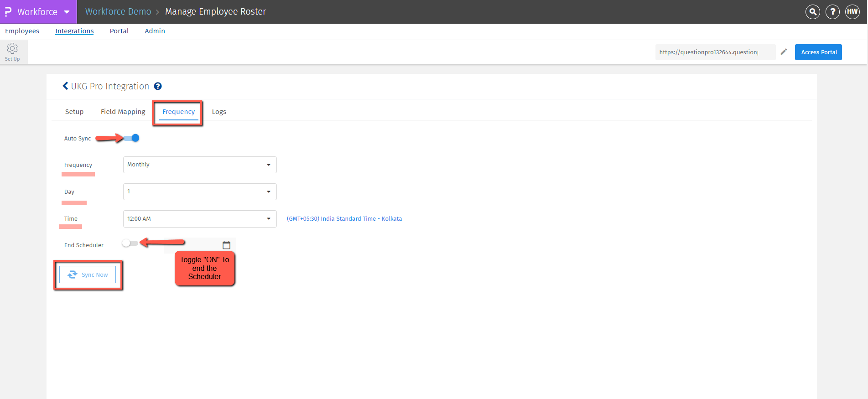Open the Admin menu
The height and width of the screenshot is (399, 868).
(x=155, y=31)
